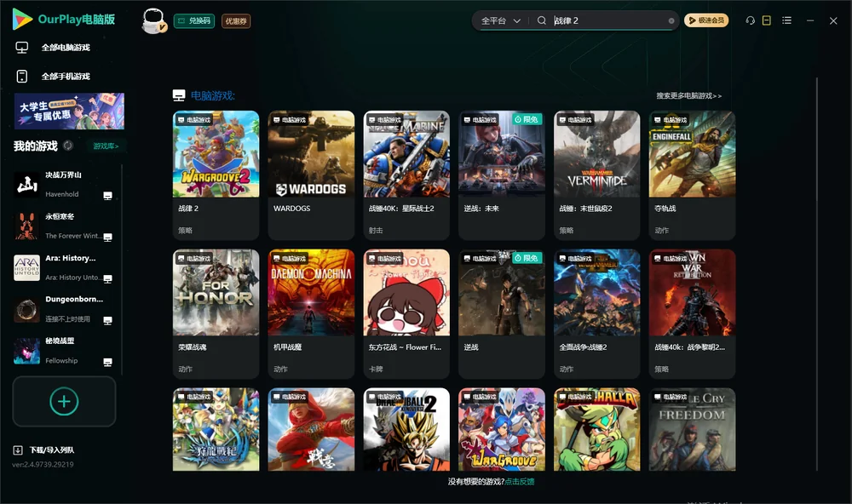Click the 电脑游戏 section monitor icon
Screen dimensions: 852x504
[x=179, y=95]
